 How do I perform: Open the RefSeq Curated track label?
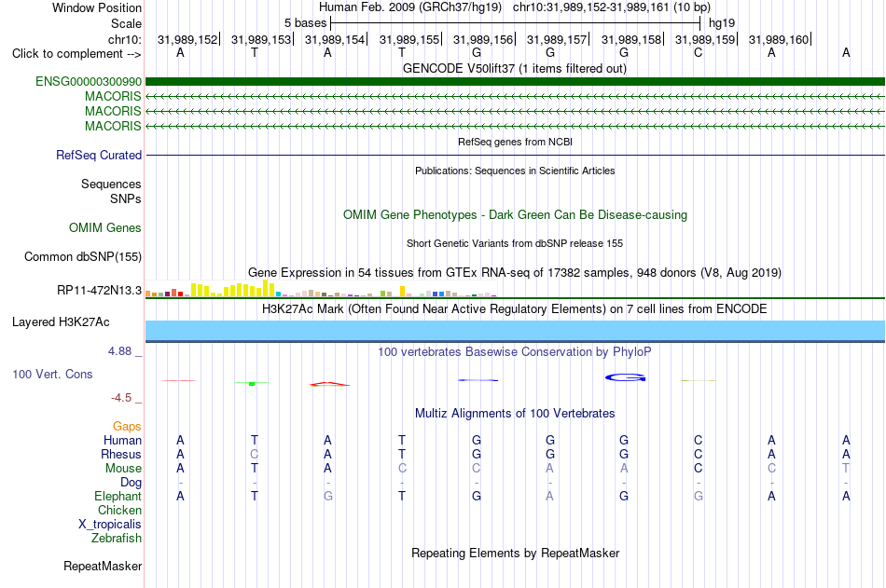pos(99,155)
